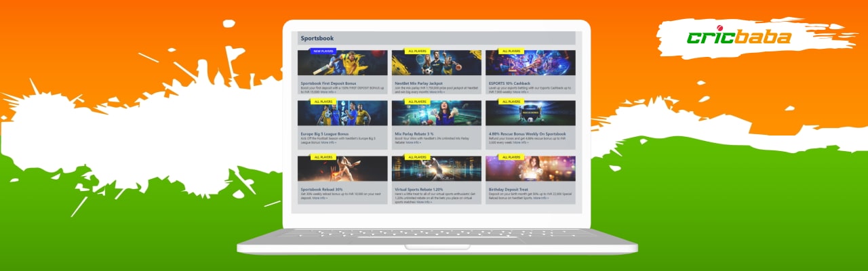The height and width of the screenshot is (271, 868).
Task: Click the Sportsbook First Deposit Bonus description text
Action: pyautogui.click(x=342, y=90)
